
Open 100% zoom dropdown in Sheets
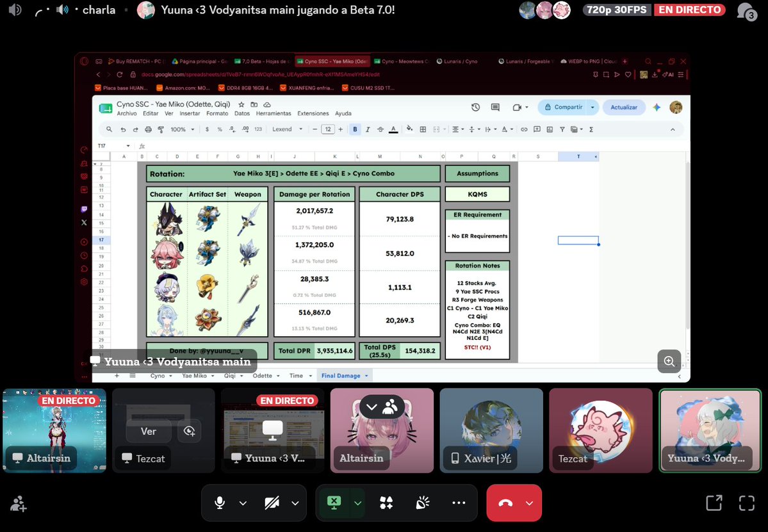[182, 129]
